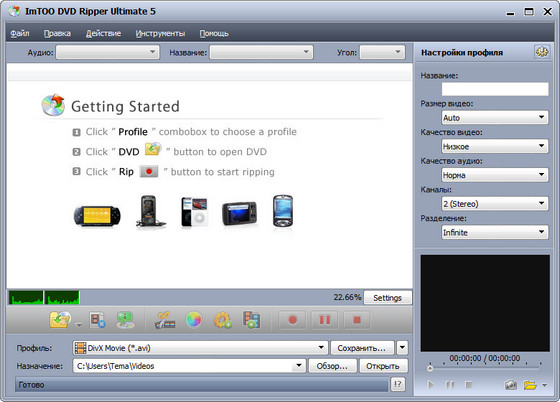The height and width of the screenshot is (402, 560).
Task: Click the remove file icon in toolbar
Action: pos(97,320)
